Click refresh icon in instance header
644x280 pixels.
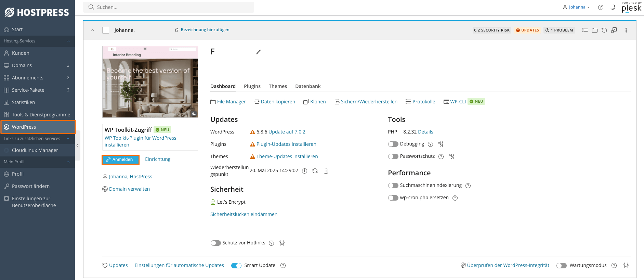point(604,30)
